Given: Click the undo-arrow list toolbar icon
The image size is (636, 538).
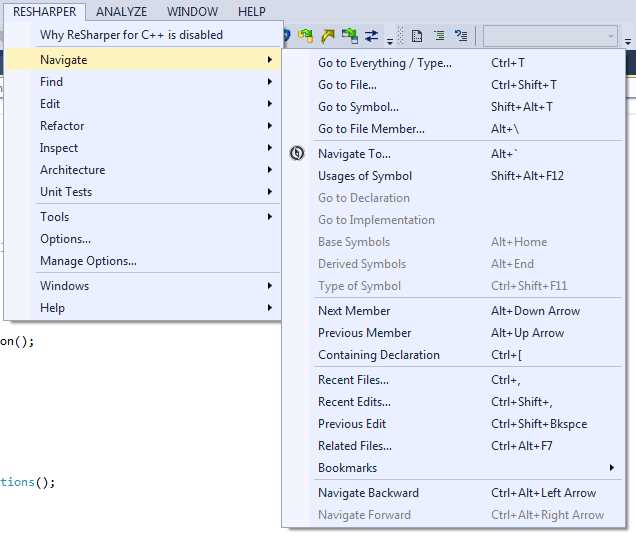Looking at the screenshot, I should tap(461, 36).
